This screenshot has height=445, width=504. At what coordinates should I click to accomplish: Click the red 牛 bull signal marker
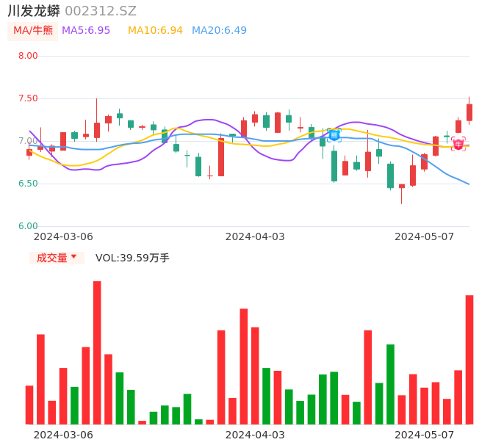458,144
